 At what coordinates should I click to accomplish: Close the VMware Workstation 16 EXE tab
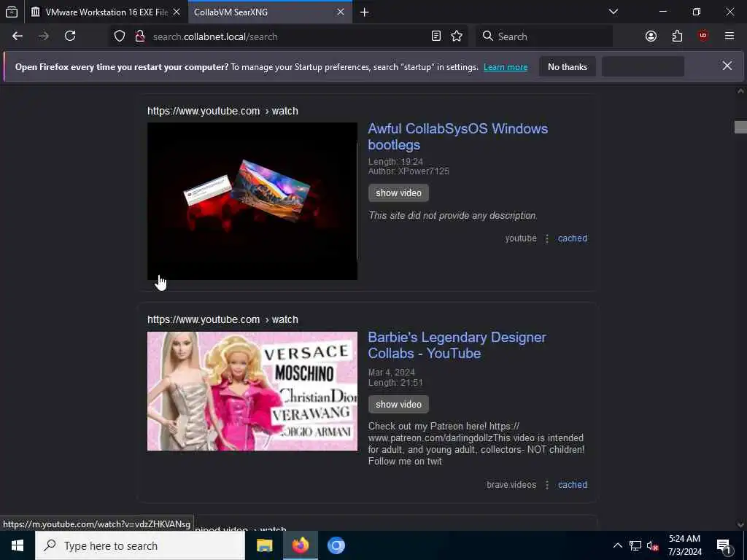[x=177, y=12]
